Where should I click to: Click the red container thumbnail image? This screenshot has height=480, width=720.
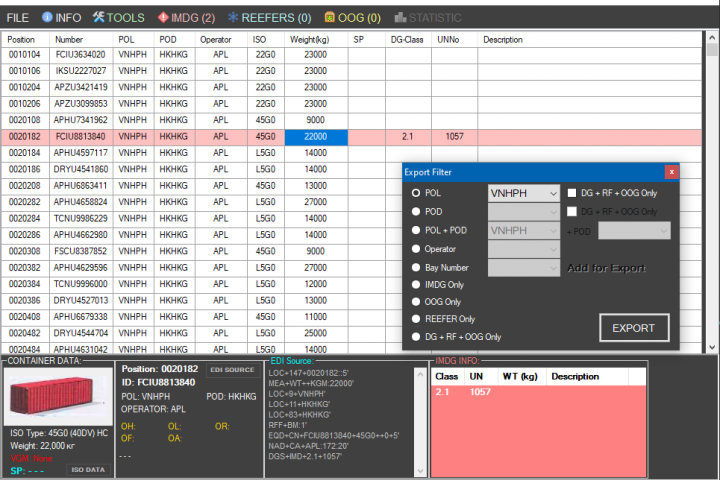point(58,396)
